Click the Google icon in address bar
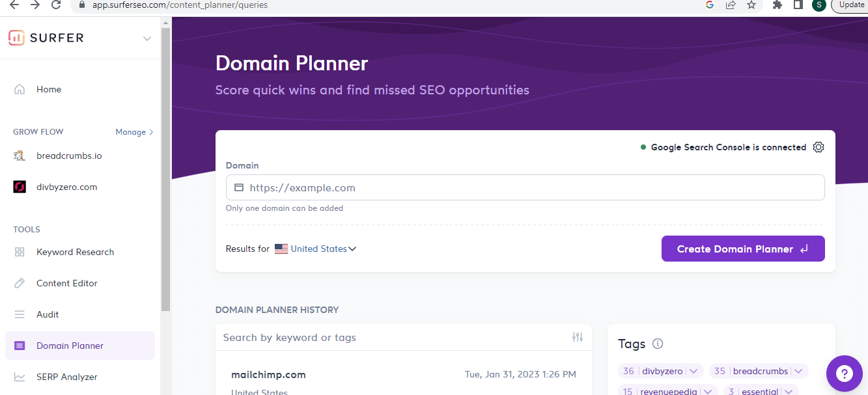 pos(710,5)
